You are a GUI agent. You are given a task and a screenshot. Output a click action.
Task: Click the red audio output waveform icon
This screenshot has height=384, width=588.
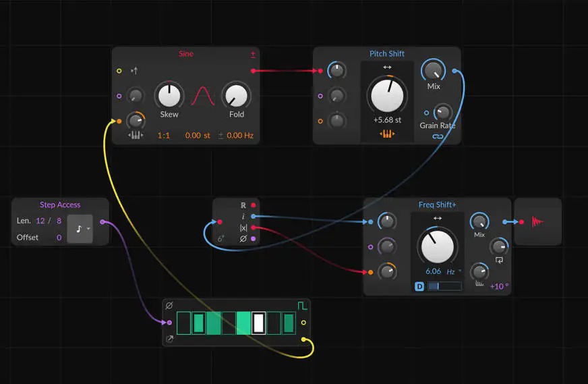click(537, 222)
